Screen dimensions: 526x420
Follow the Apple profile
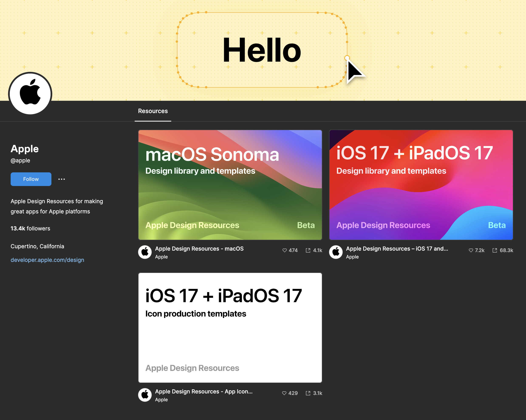point(31,179)
